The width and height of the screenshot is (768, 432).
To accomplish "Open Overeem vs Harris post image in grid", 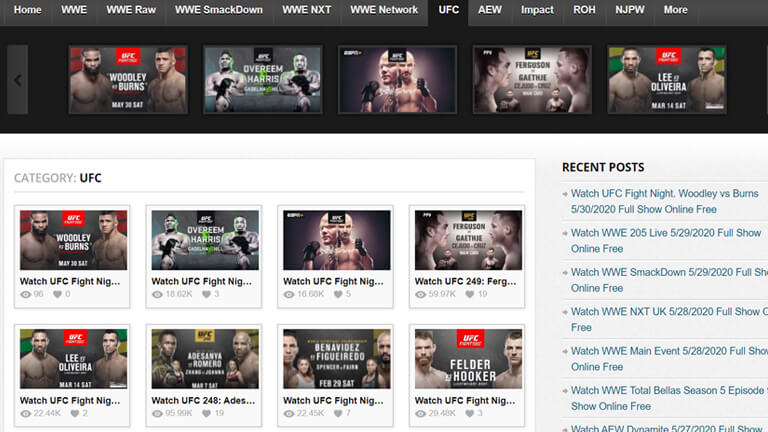I will click(x=205, y=240).
